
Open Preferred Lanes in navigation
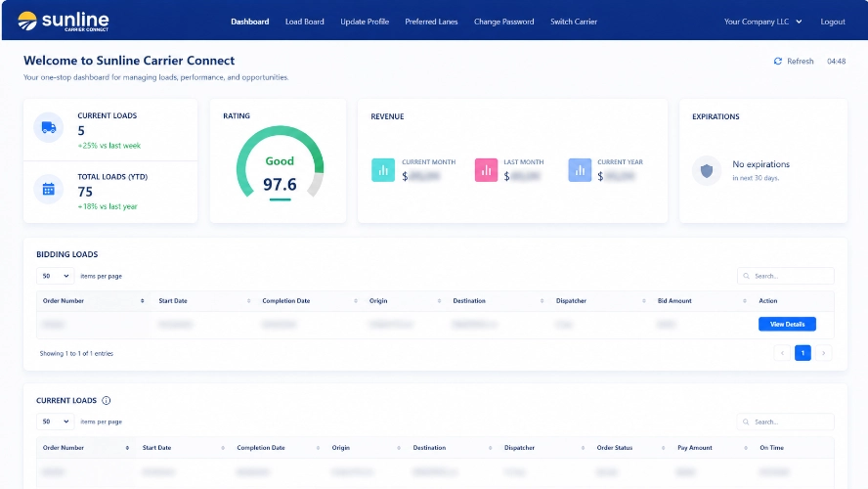[x=431, y=22]
